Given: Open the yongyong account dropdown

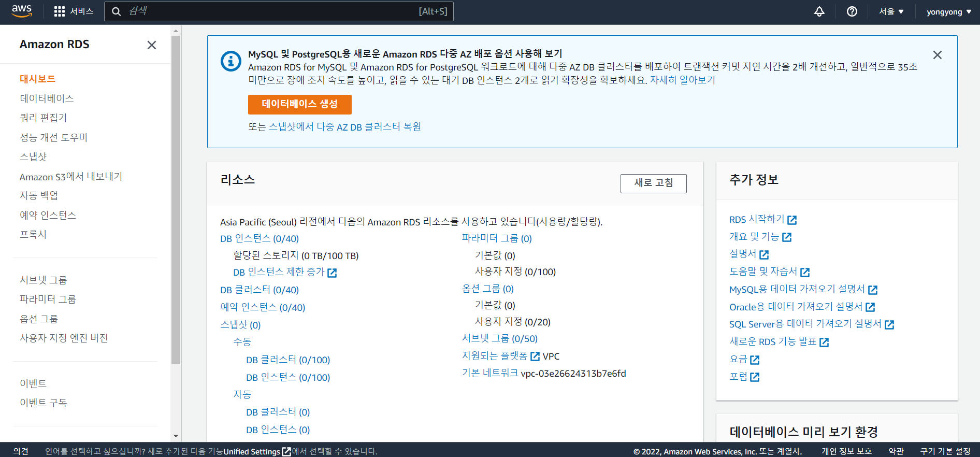Looking at the screenshot, I should pyautogui.click(x=949, y=11).
